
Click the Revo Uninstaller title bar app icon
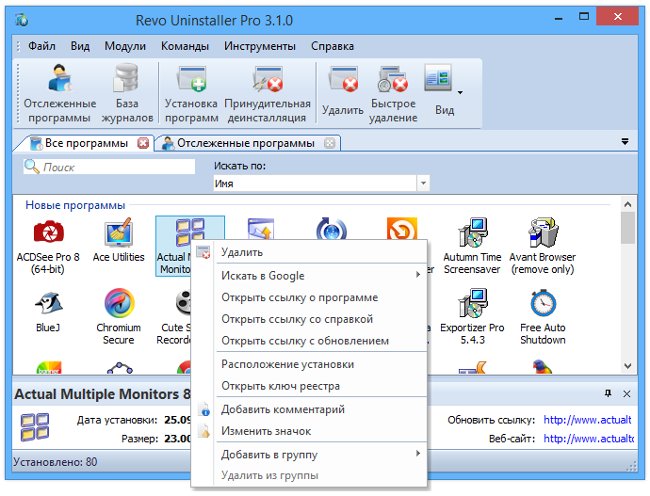pyautogui.click(x=22, y=19)
